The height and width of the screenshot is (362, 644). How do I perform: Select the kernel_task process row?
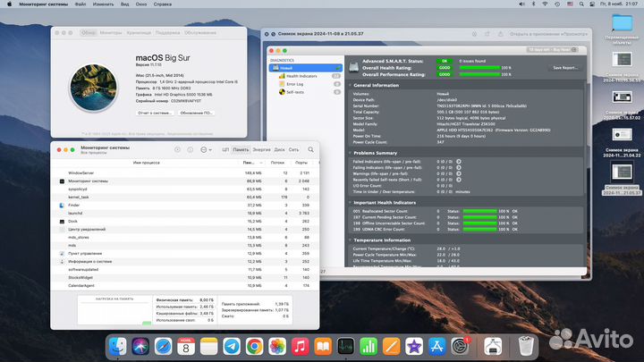tap(185, 197)
